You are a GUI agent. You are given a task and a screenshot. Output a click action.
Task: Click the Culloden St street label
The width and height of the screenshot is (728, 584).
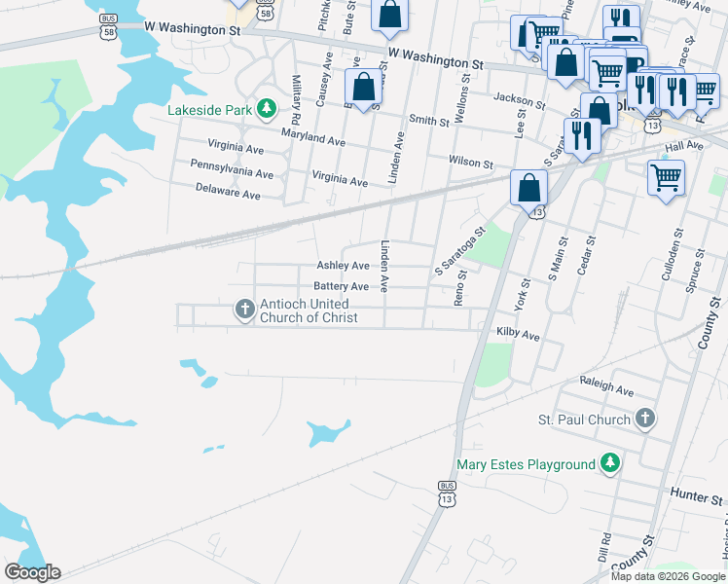[x=673, y=254]
